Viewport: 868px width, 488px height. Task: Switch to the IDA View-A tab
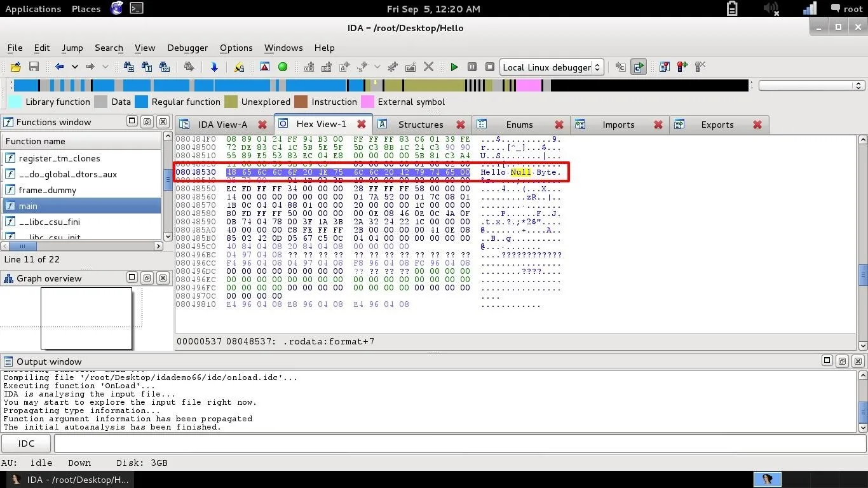coord(222,125)
